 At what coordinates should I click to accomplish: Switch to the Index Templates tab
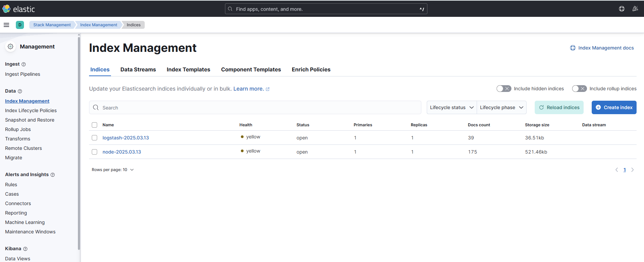pos(188,69)
